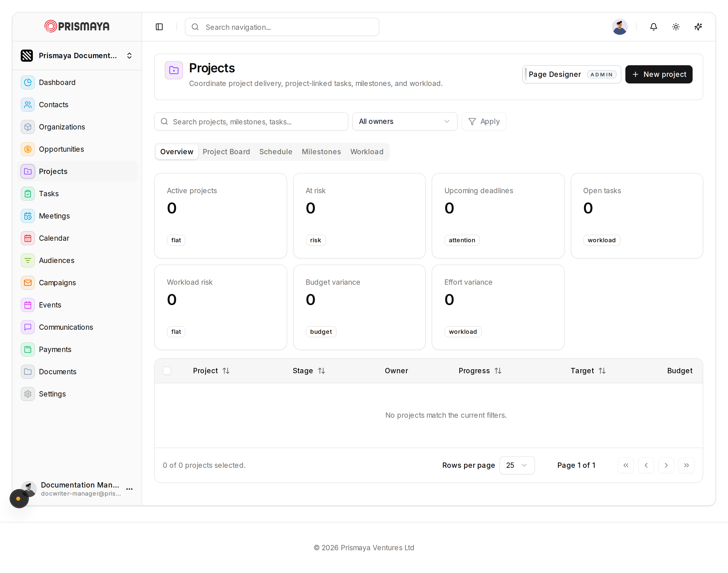The height and width of the screenshot is (573, 728).
Task: Open the Documents folder icon
Action: click(28, 372)
